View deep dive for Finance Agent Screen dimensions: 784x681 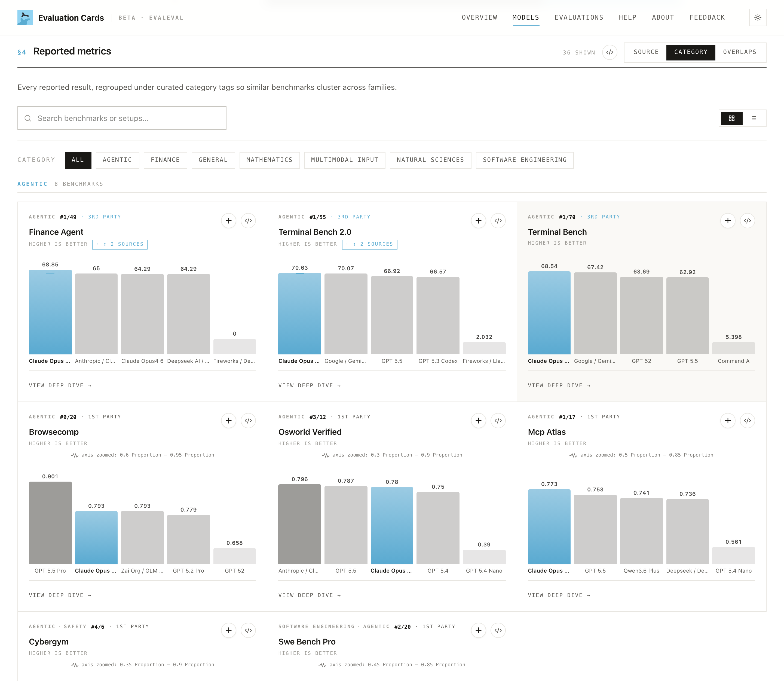[x=60, y=385]
